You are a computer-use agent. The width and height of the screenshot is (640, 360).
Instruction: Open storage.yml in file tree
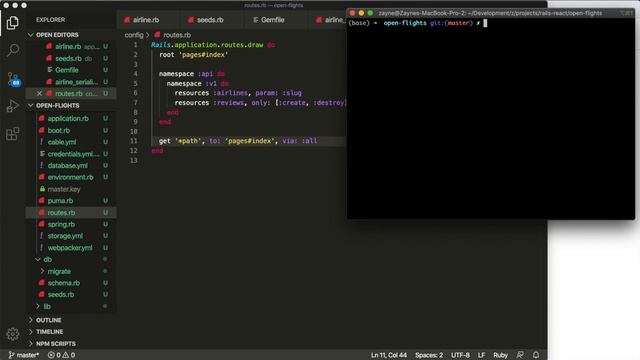point(71,236)
